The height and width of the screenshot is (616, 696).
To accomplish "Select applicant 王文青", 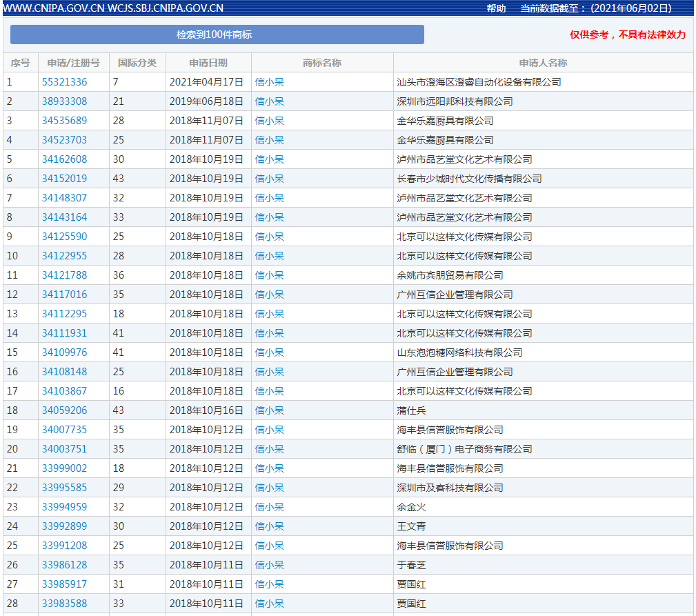I will [412, 526].
